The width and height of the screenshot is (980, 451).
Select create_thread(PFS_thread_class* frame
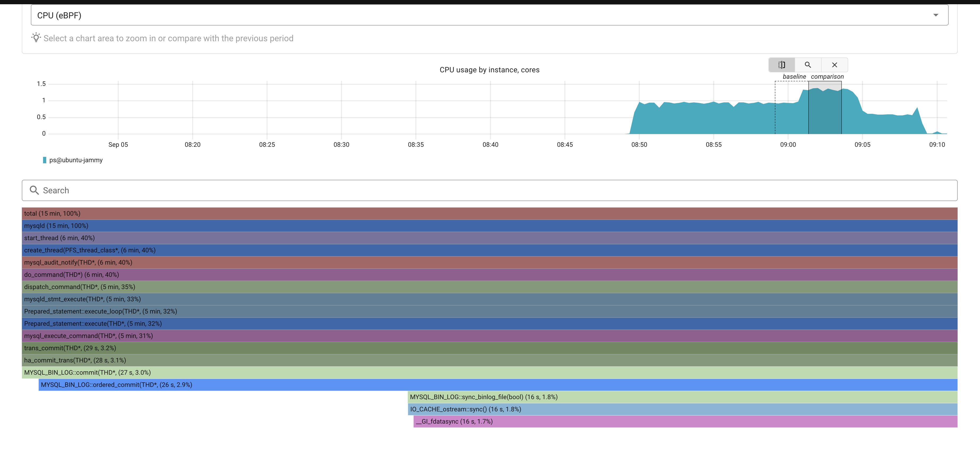(489, 250)
